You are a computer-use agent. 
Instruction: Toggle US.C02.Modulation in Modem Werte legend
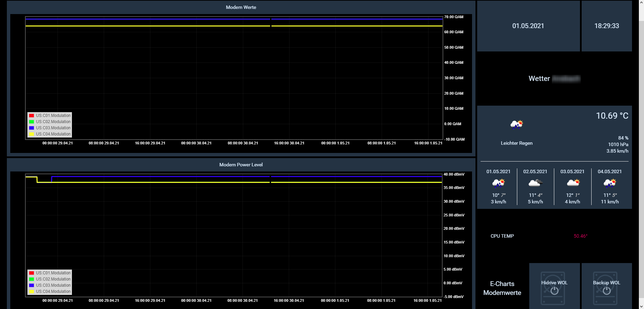coord(50,122)
